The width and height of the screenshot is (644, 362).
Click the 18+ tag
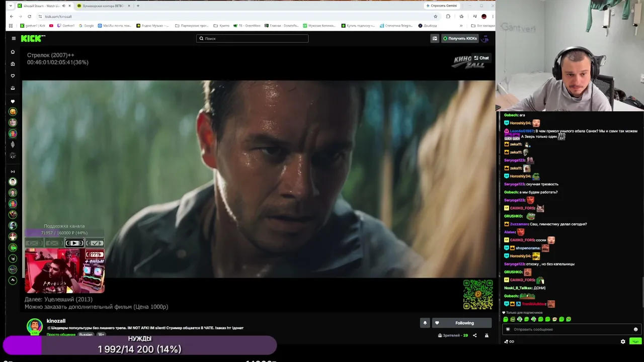[x=101, y=334]
